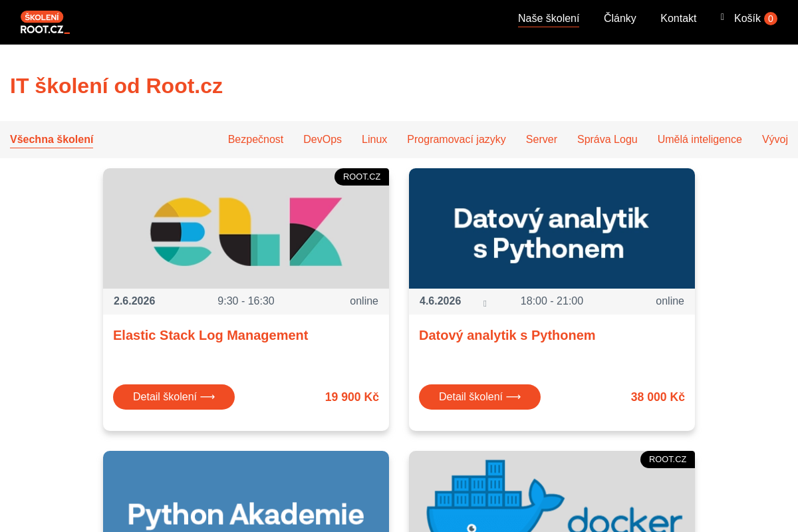This screenshot has width=798, height=532.
Task: Click Detail školení for Elastic Stack
Action: [174, 397]
